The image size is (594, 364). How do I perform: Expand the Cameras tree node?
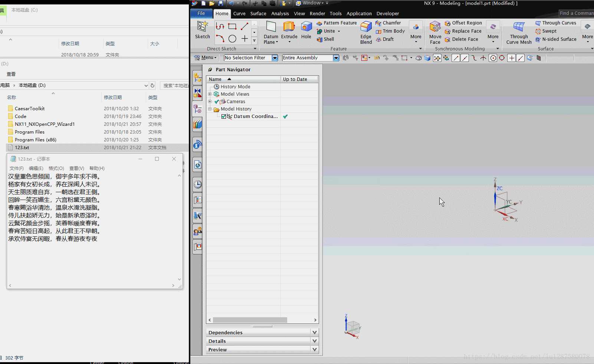(210, 102)
